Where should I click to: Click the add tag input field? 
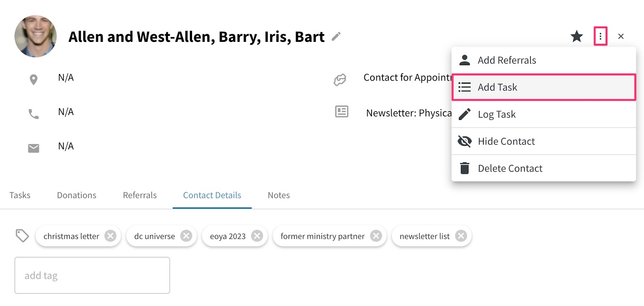coord(92,275)
